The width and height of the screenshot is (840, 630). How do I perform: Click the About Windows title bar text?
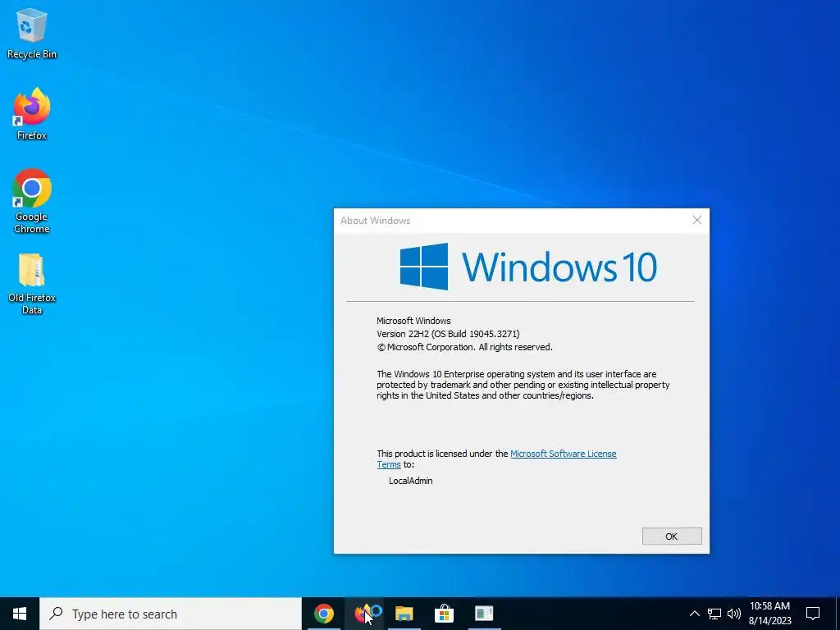tap(375, 221)
